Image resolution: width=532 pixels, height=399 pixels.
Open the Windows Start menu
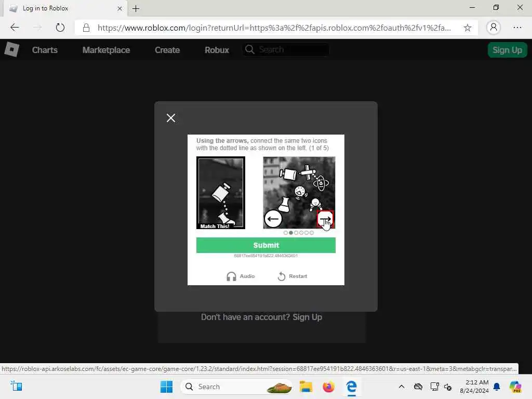166,387
